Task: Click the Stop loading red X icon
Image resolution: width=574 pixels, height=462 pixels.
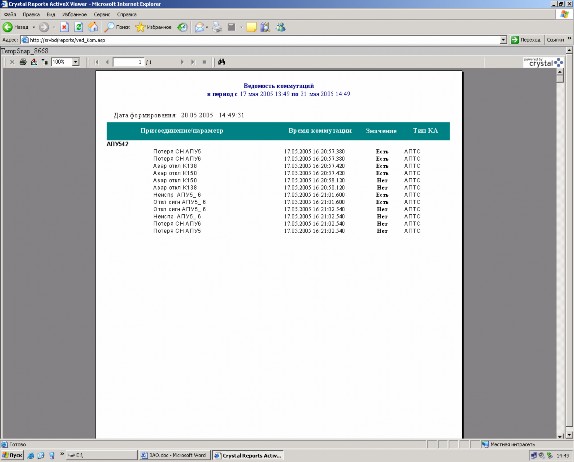Action: point(64,27)
